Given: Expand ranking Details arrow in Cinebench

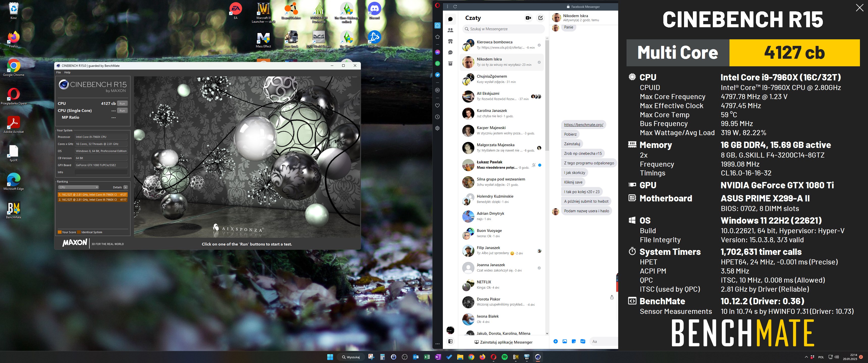Looking at the screenshot, I should point(125,187).
